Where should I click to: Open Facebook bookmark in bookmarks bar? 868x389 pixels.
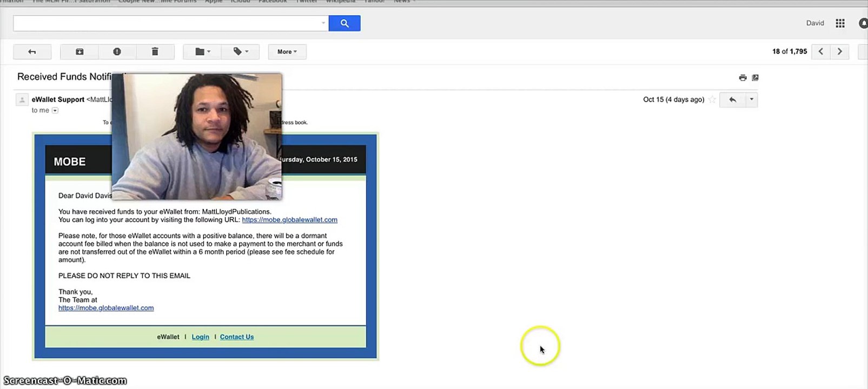[273, 2]
